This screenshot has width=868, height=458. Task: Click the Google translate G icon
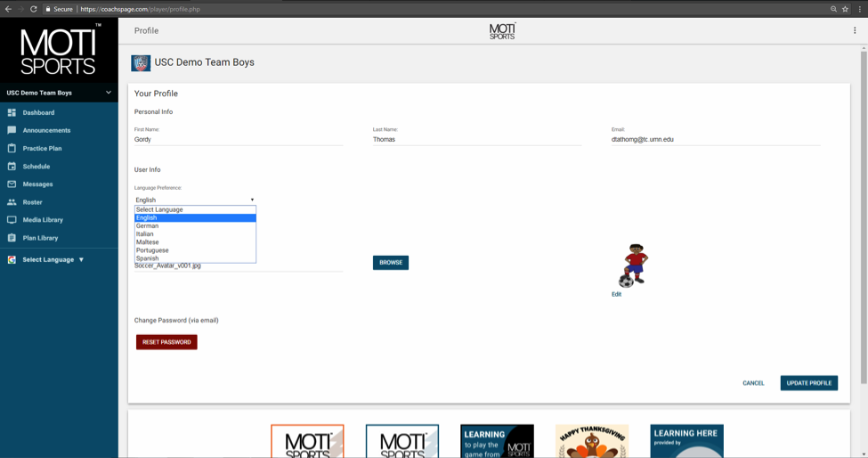tap(12, 259)
